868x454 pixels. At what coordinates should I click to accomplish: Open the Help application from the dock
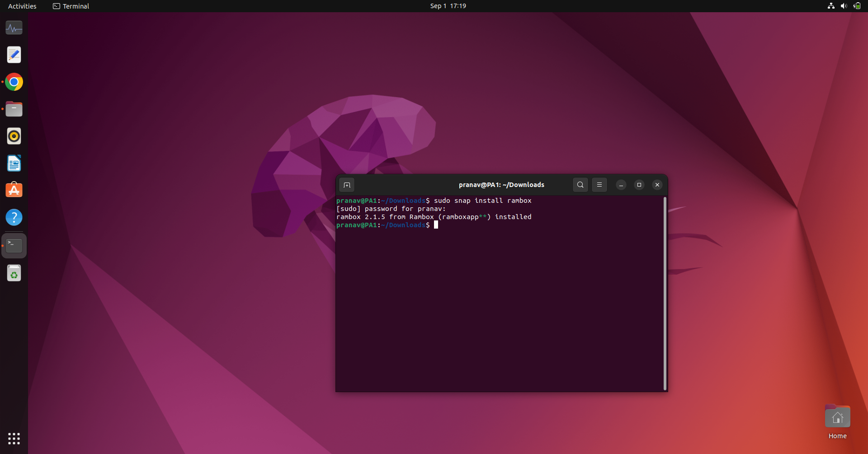[14, 217]
